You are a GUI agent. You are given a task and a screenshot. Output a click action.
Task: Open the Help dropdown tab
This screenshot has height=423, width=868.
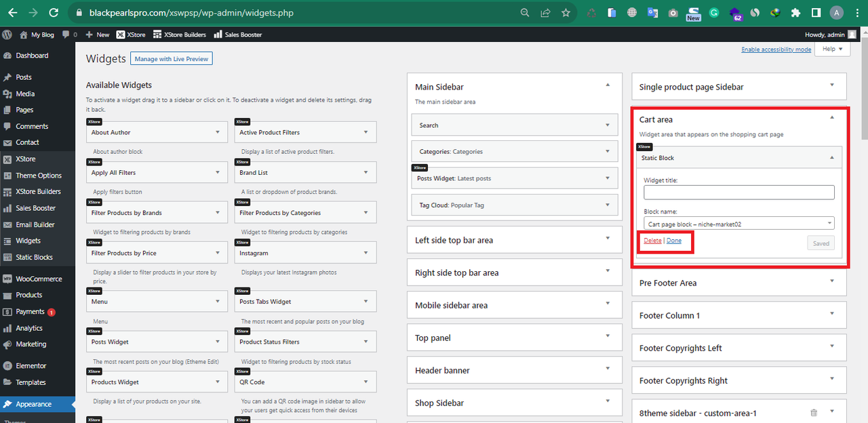[832, 49]
